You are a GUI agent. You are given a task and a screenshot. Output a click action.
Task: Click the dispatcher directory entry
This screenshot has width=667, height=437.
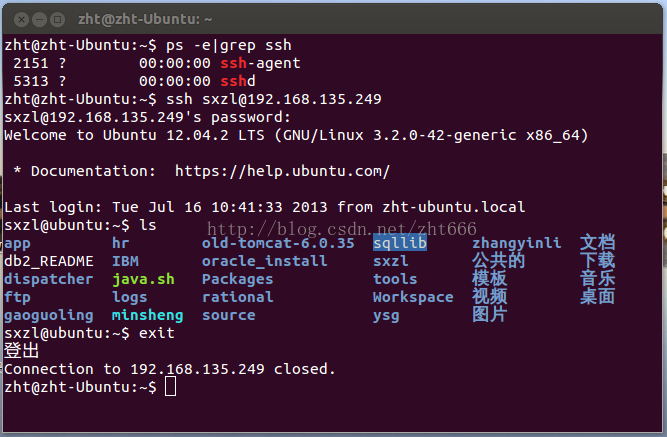coord(48,279)
